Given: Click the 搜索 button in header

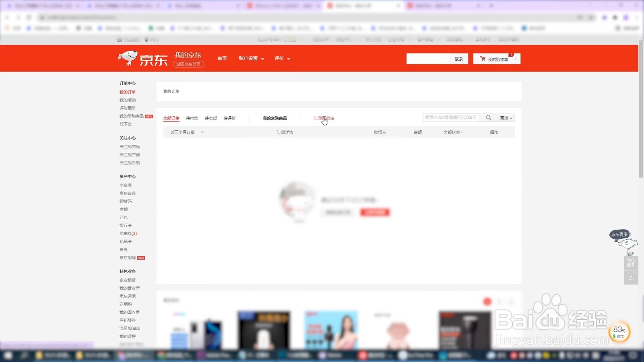Looking at the screenshot, I should tap(458, 59).
